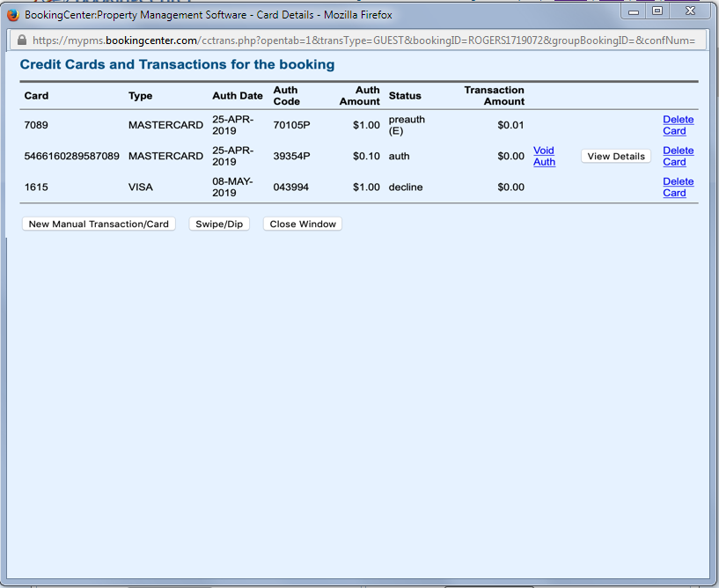This screenshot has height=588, width=719.
Task: Delete Card for VISA 1615 row
Action: [x=679, y=187]
